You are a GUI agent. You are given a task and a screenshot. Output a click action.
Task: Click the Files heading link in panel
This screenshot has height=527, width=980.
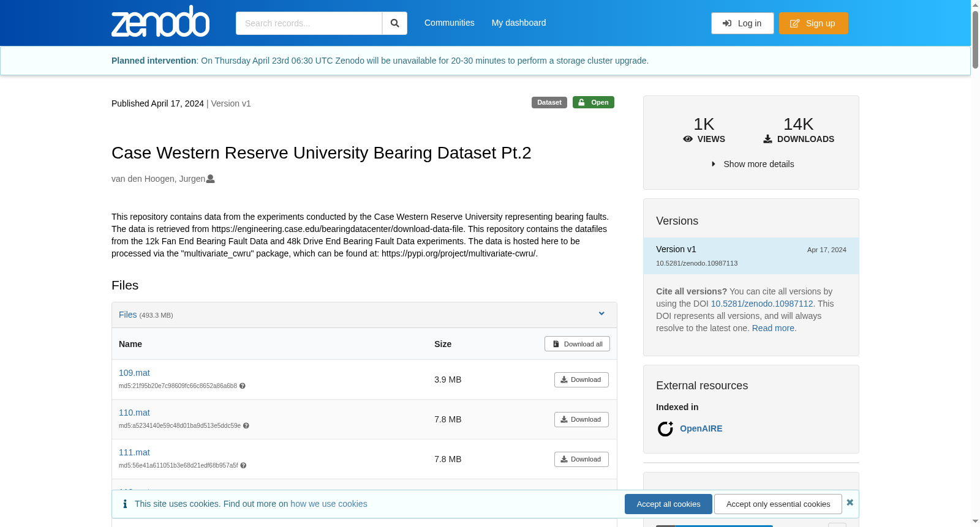pos(128,315)
